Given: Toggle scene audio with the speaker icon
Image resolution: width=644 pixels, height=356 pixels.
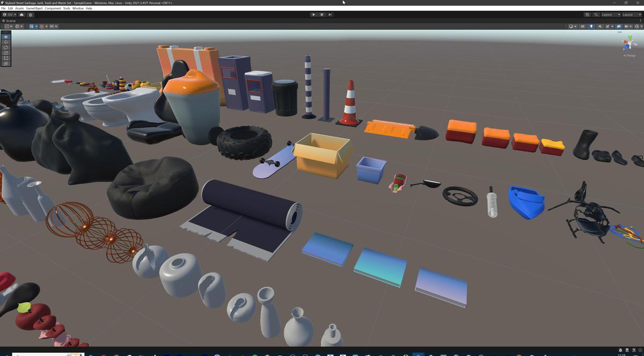Looking at the screenshot, I should click(x=600, y=26).
